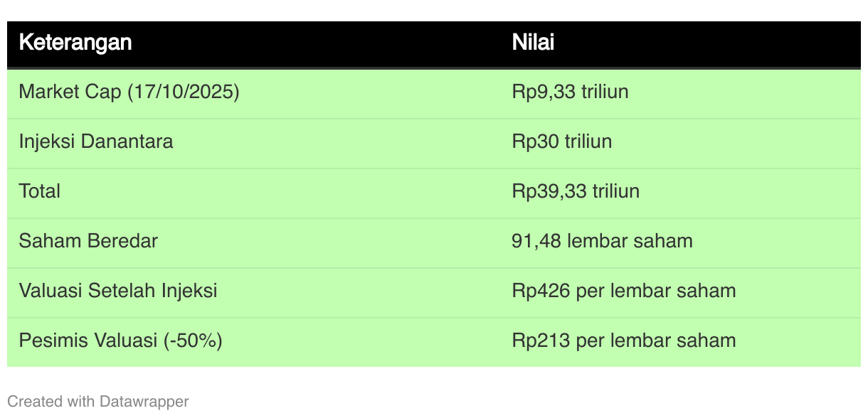Click the Keterangan column header

[x=75, y=43]
